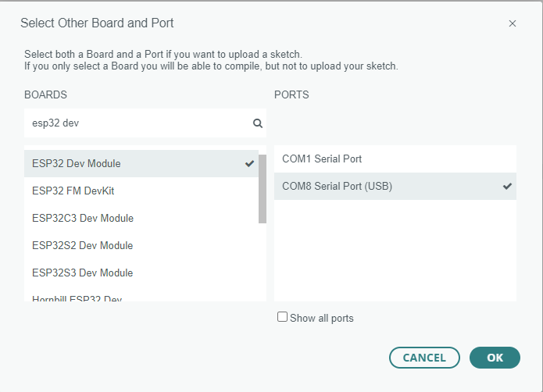This screenshot has height=392, width=543.
Task: Click the empty area in ports list
Action: [x=395, y=250]
